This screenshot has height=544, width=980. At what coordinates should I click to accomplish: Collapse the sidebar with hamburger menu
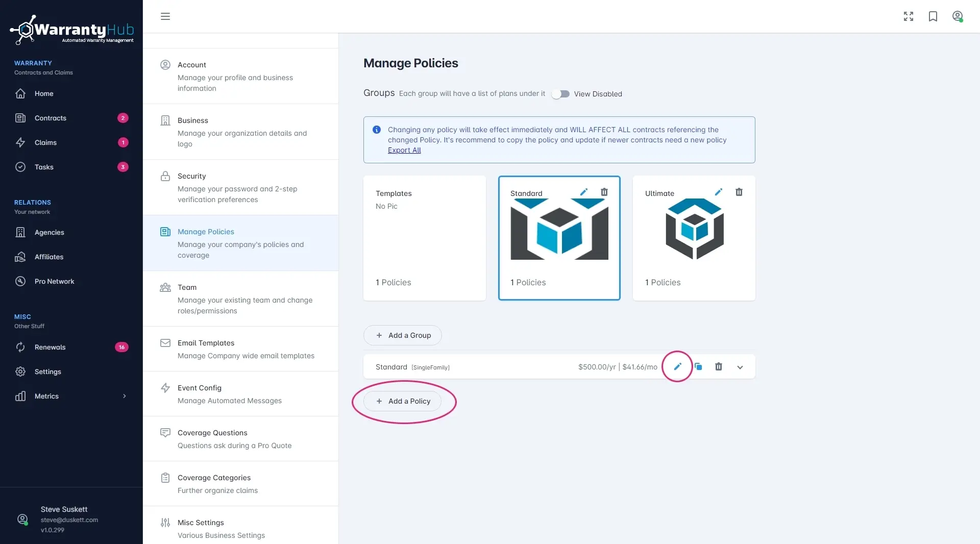click(x=165, y=16)
